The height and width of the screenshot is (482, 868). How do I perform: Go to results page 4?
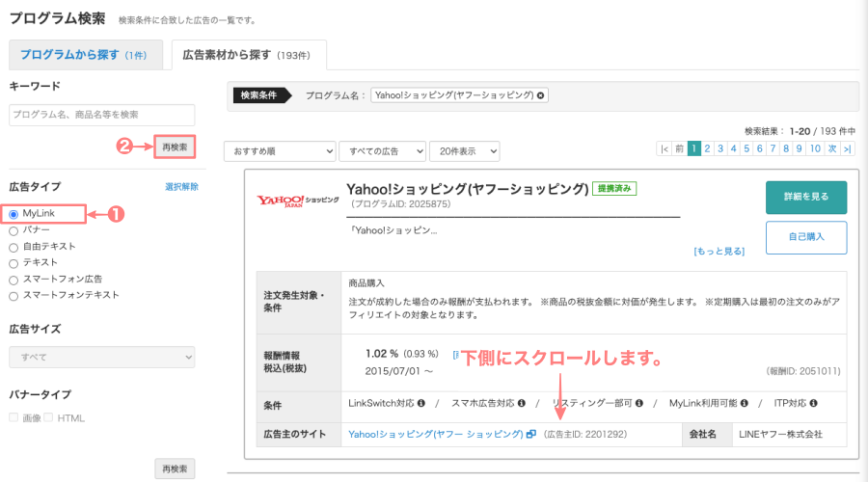733,148
